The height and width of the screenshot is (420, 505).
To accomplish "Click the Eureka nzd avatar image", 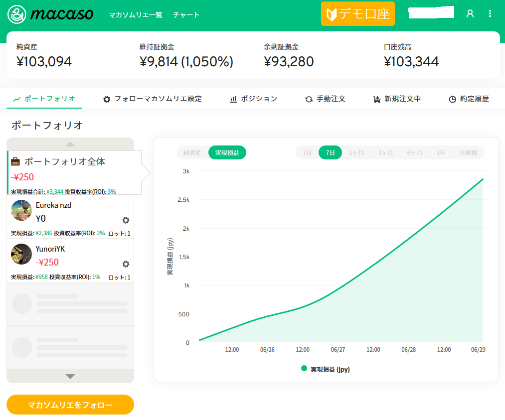I will (x=21, y=210).
